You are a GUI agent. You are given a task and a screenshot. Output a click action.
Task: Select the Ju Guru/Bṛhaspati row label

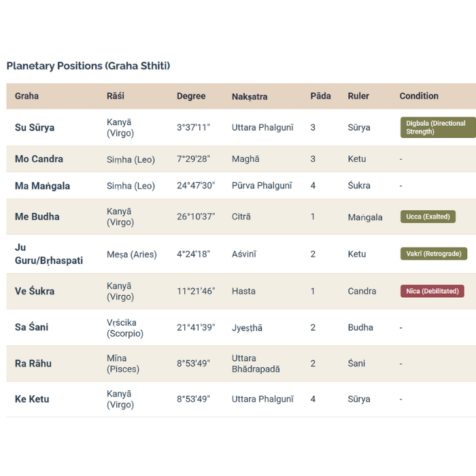tap(49, 254)
